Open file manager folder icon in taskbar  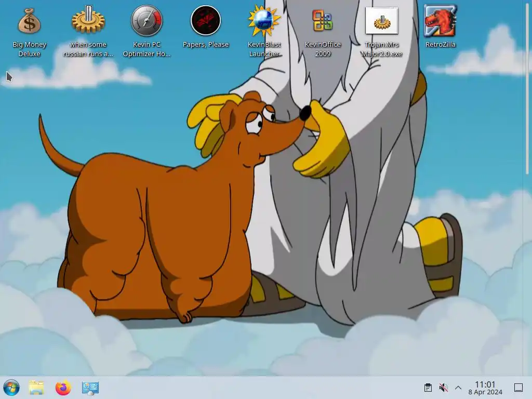(x=36, y=388)
